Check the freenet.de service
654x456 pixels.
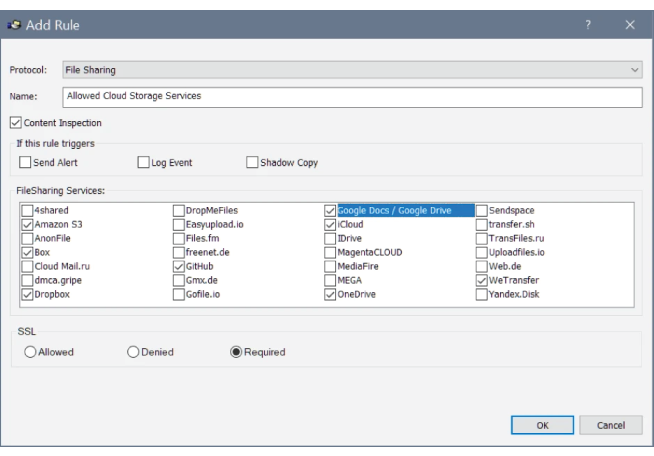(179, 252)
